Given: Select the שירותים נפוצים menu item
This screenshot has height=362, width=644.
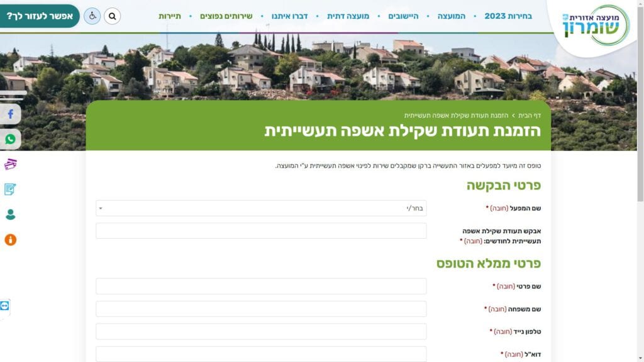Looking at the screenshot, I should (x=226, y=16).
